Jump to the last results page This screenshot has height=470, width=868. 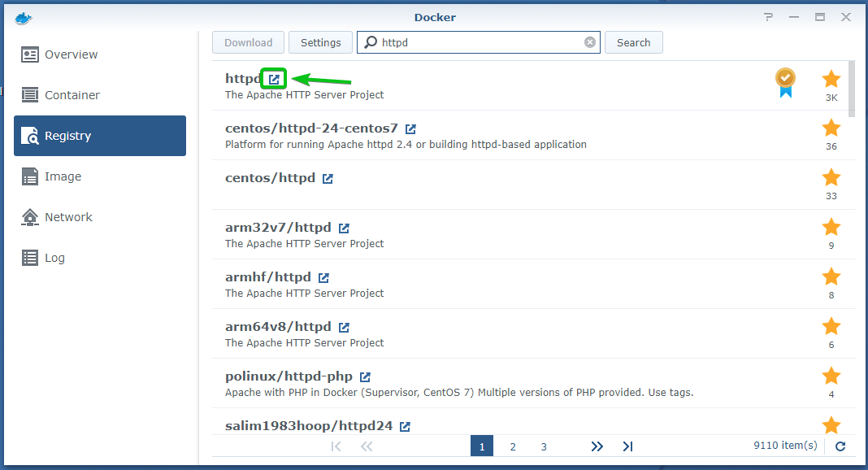pyautogui.click(x=627, y=446)
